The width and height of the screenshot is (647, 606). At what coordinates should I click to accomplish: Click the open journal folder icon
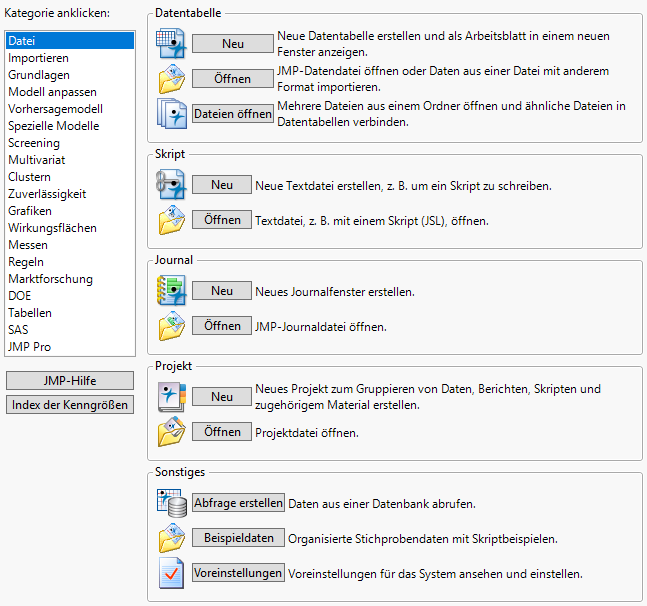pos(171,326)
